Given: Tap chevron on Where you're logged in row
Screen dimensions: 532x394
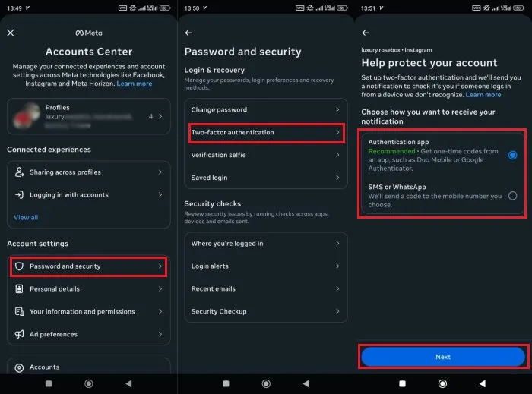Looking at the screenshot, I should (x=337, y=243).
